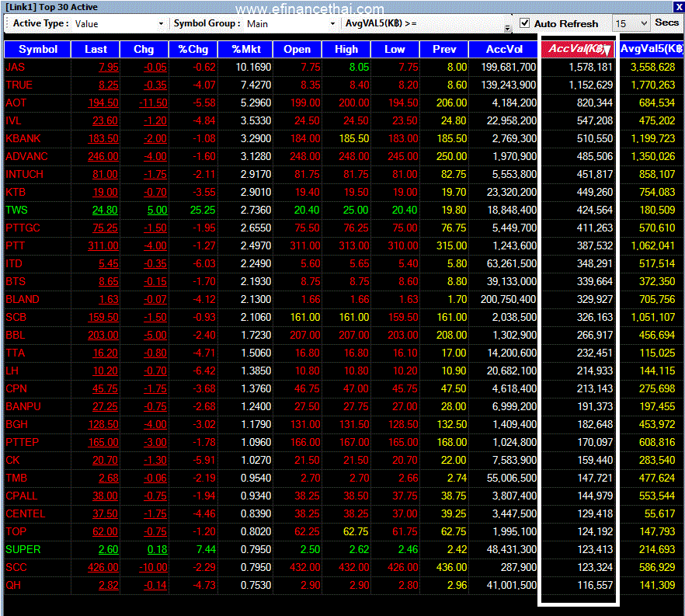Select the TOP symbol

16,532
